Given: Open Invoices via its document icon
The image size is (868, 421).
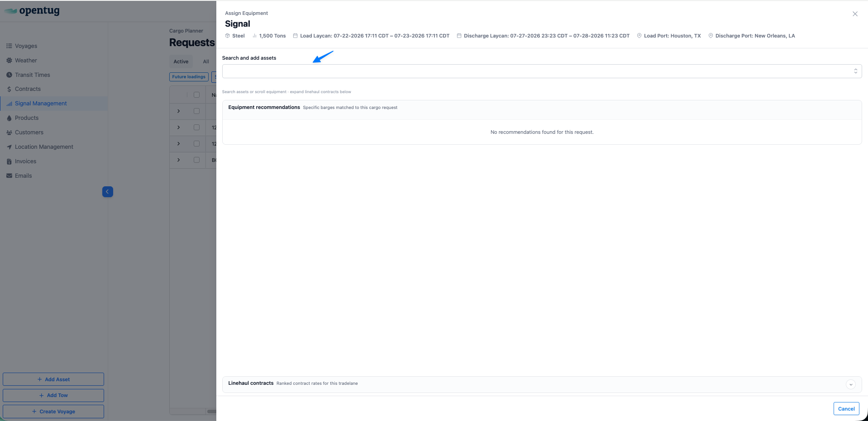Looking at the screenshot, I should (x=9, y=161).
